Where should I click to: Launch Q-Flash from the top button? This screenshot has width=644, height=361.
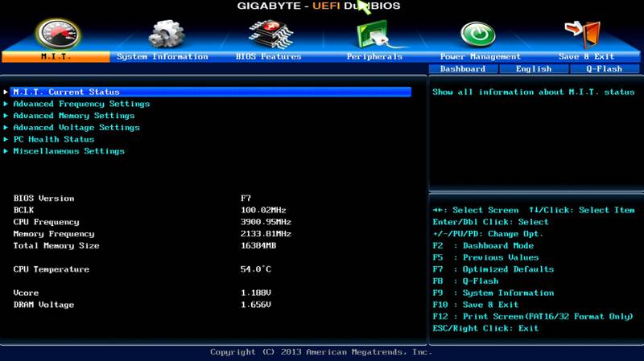(605, 69)
